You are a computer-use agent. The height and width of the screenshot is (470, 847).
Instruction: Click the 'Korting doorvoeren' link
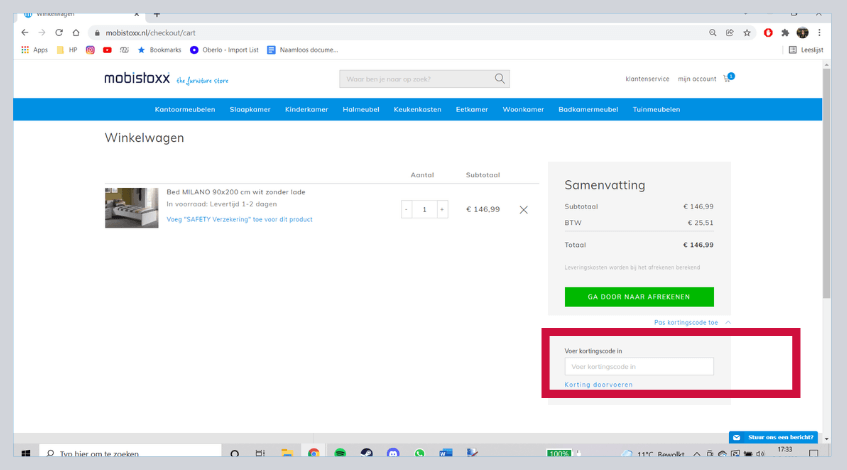pyautogui.click(x=598, y=384)
